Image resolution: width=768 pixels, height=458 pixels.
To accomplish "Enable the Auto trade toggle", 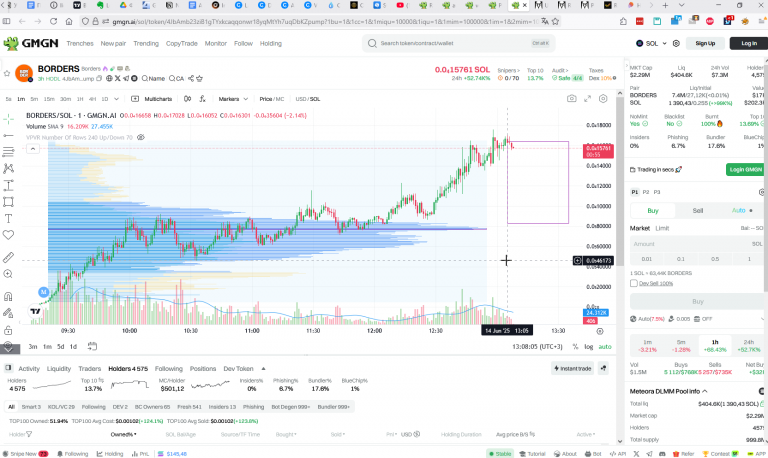I will point(742,211).
